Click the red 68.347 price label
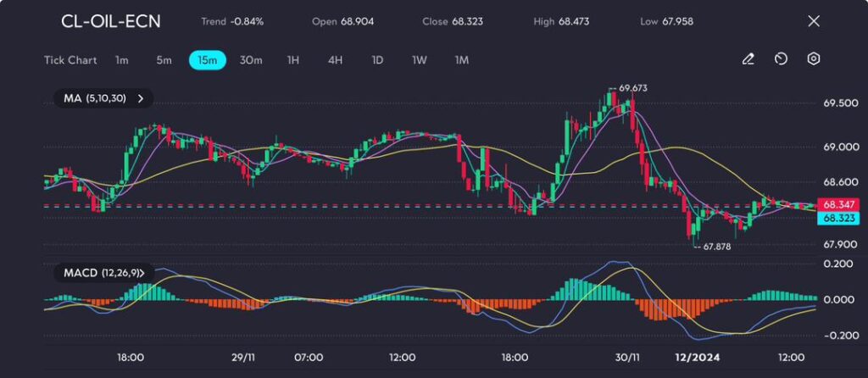 coord(838,204)
